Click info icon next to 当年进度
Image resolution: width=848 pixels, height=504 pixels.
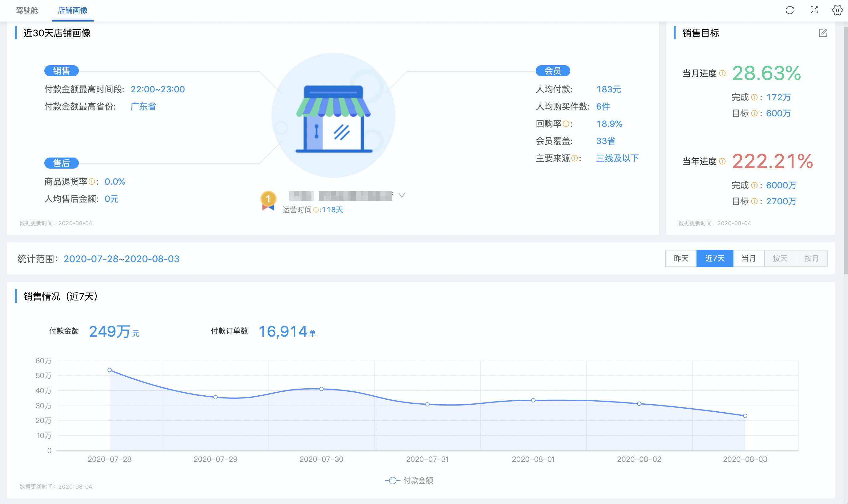pyautogui.click(x=723, y=161)
